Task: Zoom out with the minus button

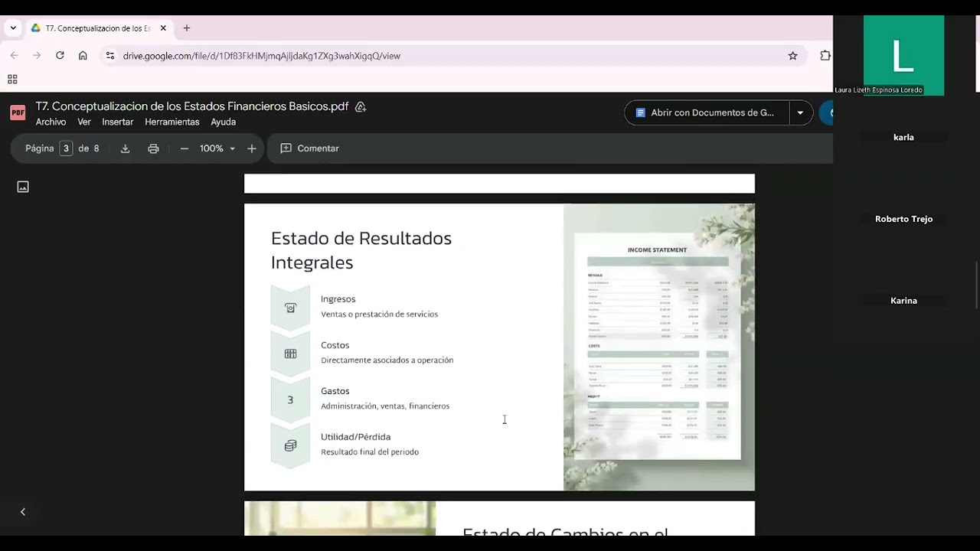Action: [185, 148]
